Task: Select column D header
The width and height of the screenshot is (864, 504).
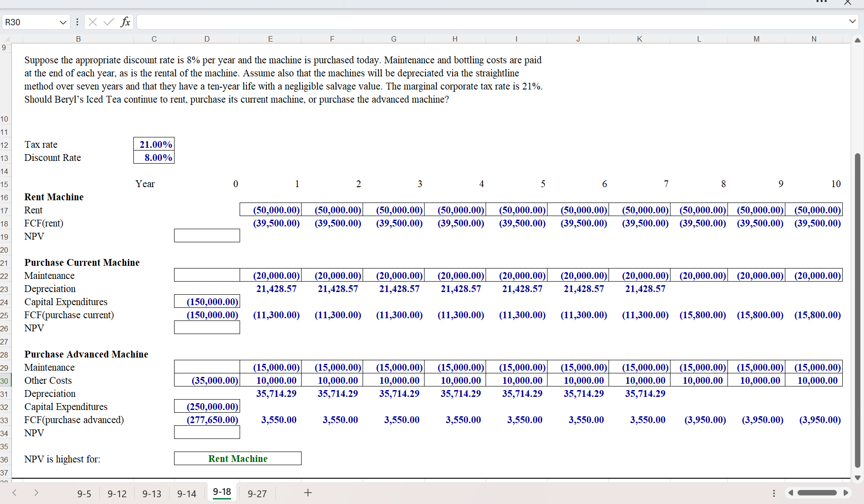Action: tap(207, 39)
